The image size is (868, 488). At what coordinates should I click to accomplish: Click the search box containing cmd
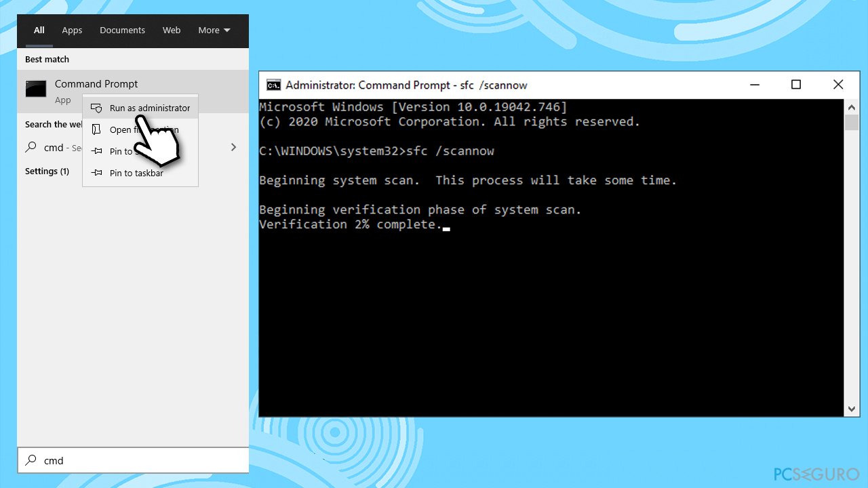133,460
